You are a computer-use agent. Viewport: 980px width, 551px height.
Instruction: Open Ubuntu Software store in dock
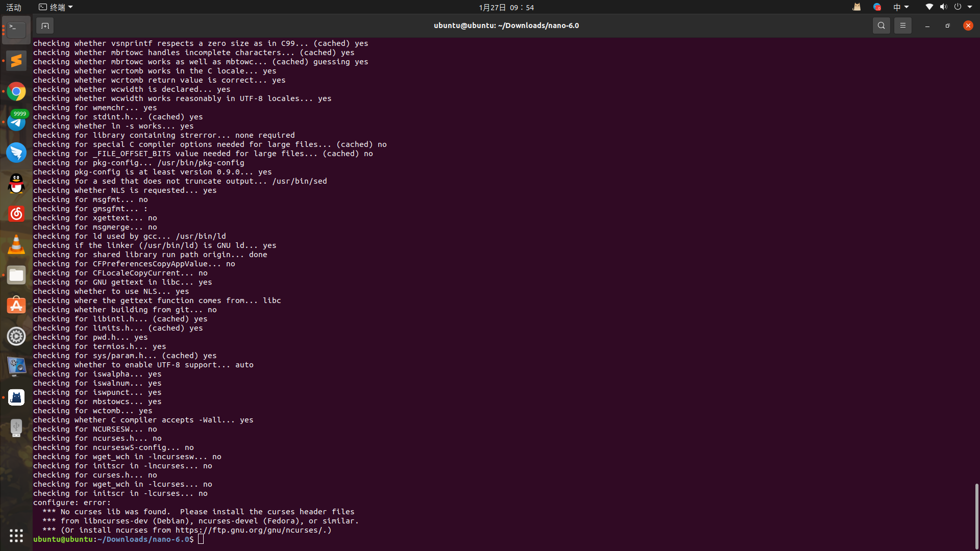pyautogui.click(x=16, y=306)
